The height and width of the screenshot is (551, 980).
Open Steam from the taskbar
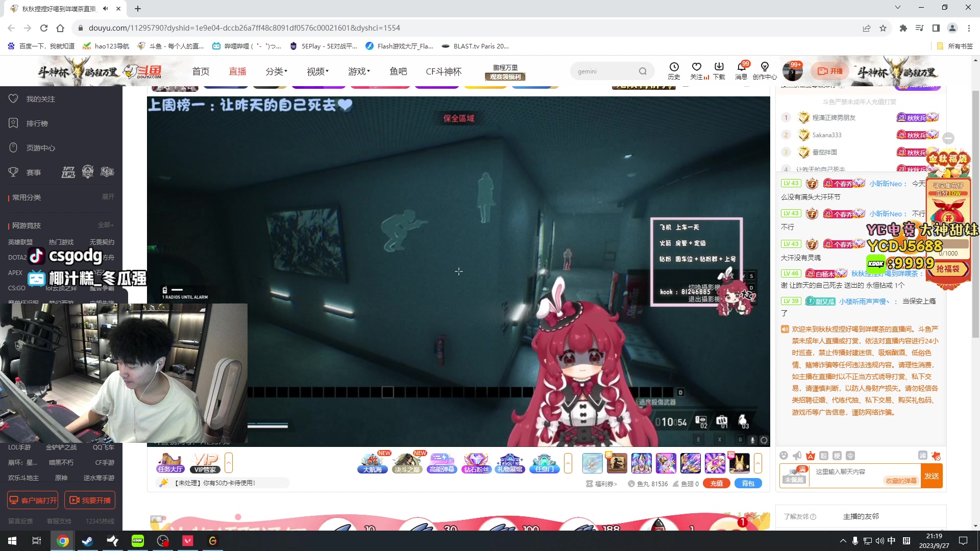tap(87, 541)
